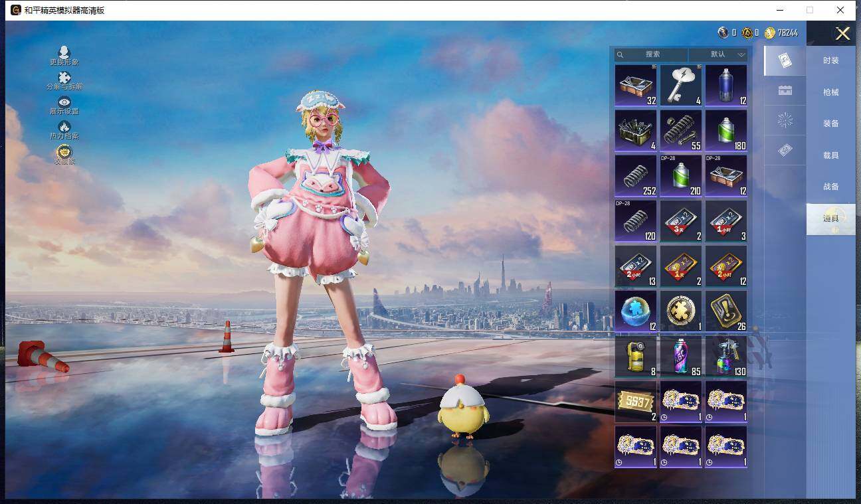This screenshot has height=504, width=861.
Task: Select the blue puzzle orb, count 12
Action: click(x=636, y=311)
